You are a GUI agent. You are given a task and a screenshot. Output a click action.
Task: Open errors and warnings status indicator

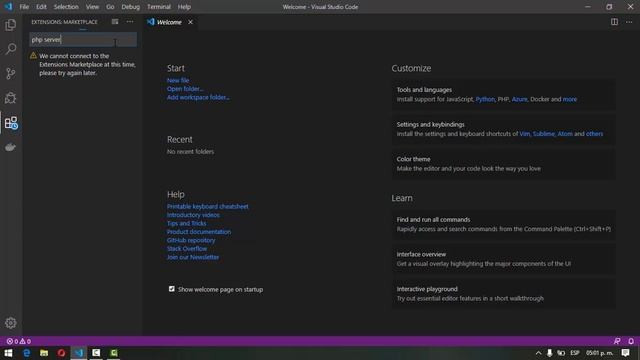pyautogui.click(x=19, y=341)
